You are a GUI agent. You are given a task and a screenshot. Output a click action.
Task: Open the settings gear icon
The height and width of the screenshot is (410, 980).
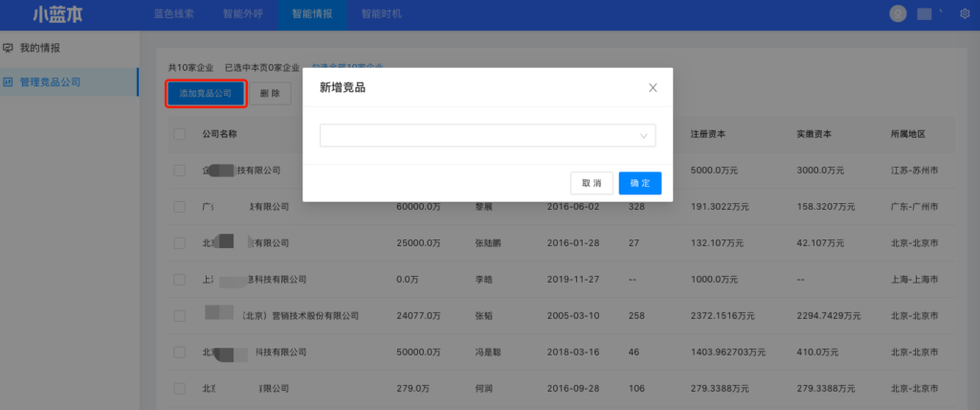[x=965, y=14]
